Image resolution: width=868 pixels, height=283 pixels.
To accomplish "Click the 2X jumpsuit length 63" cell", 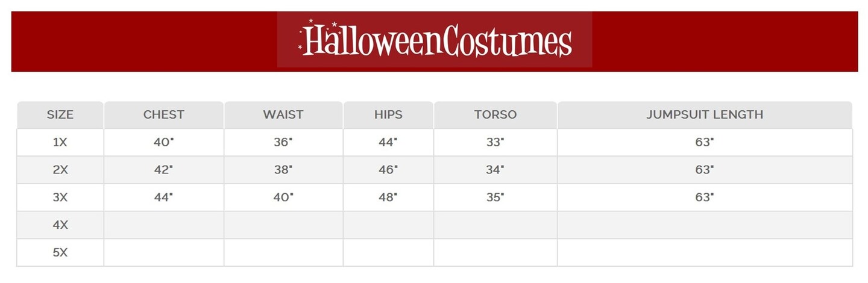I will (704, 170).
